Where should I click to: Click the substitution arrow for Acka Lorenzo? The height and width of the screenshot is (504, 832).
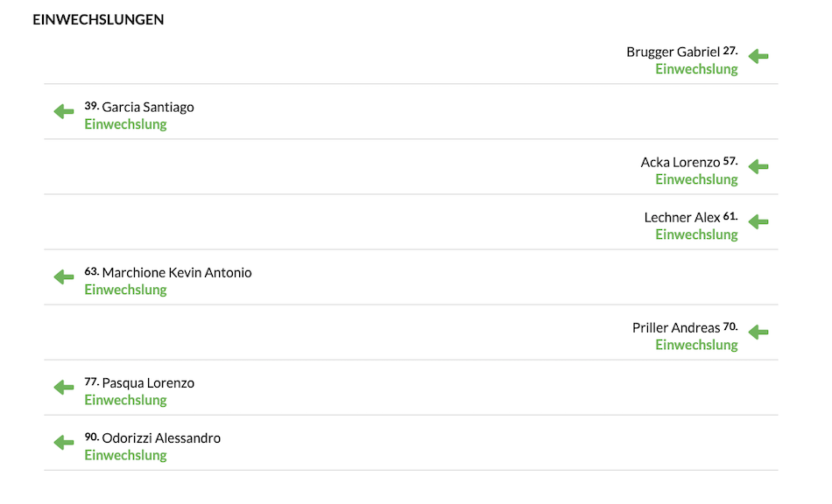point(758,167)
